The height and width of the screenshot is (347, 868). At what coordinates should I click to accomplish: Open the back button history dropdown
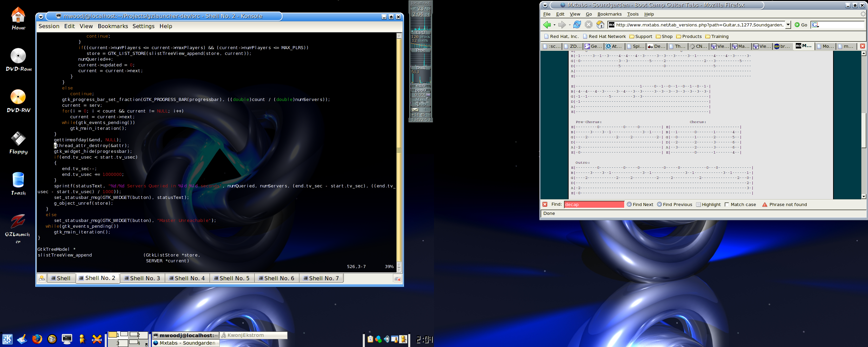(554, 25)
